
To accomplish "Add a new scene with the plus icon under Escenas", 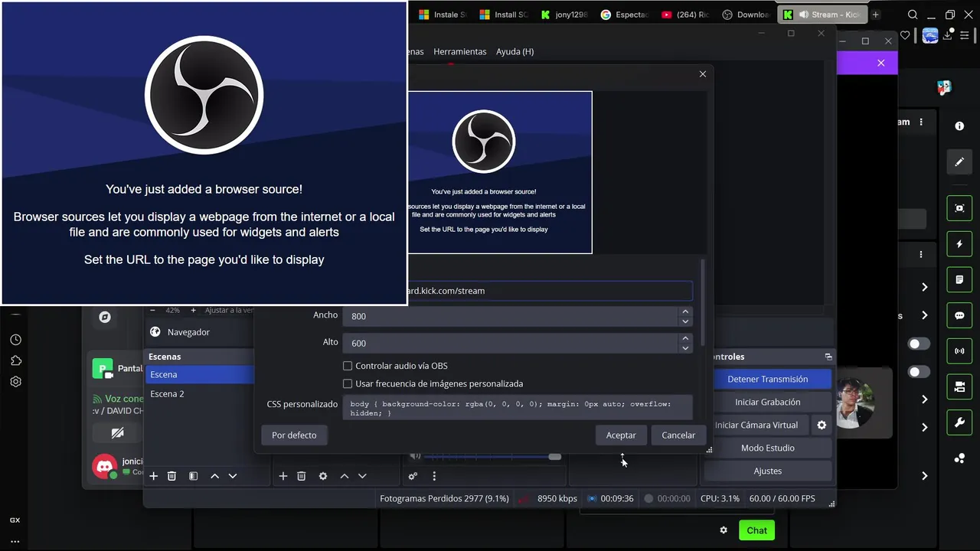I will click(153, 476).
